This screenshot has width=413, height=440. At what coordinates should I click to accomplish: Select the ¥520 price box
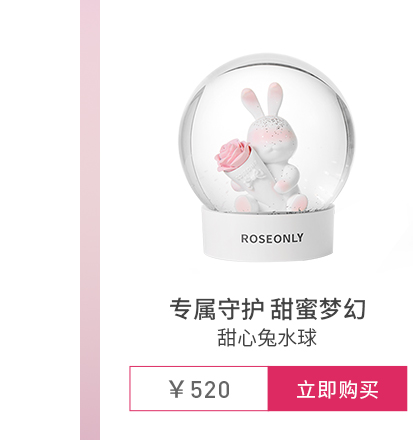click(x=199, y=388)
